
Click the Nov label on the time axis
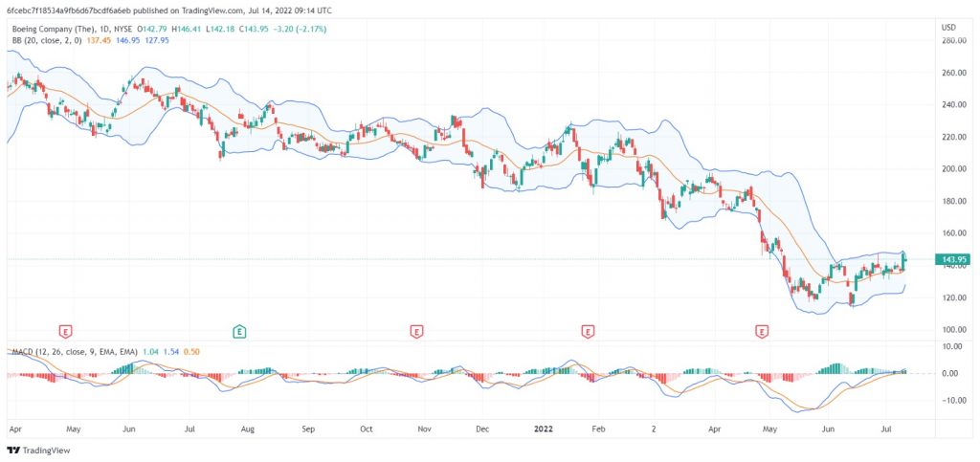pos(424,429)
